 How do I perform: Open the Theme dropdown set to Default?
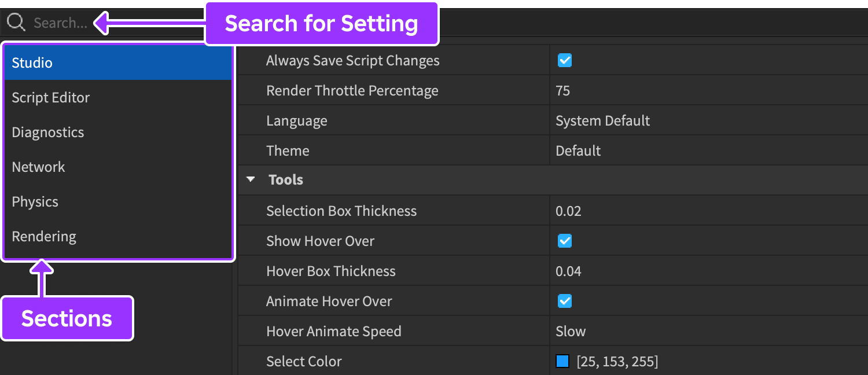pyautogui.click(x=578, y=150)
